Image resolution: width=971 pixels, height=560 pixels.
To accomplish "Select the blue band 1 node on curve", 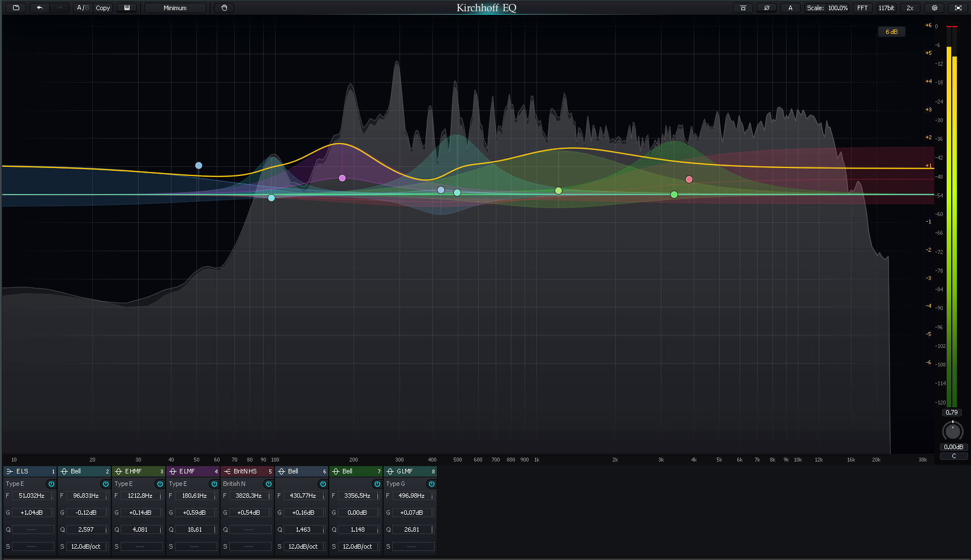I will click(x=199, y=166).
